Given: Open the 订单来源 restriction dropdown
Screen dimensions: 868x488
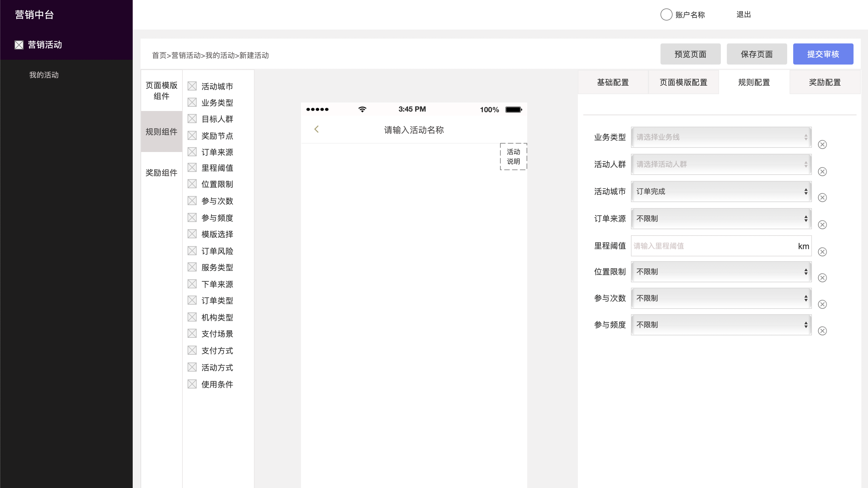Looking at the screenshot, I should [x=721, y=218].
